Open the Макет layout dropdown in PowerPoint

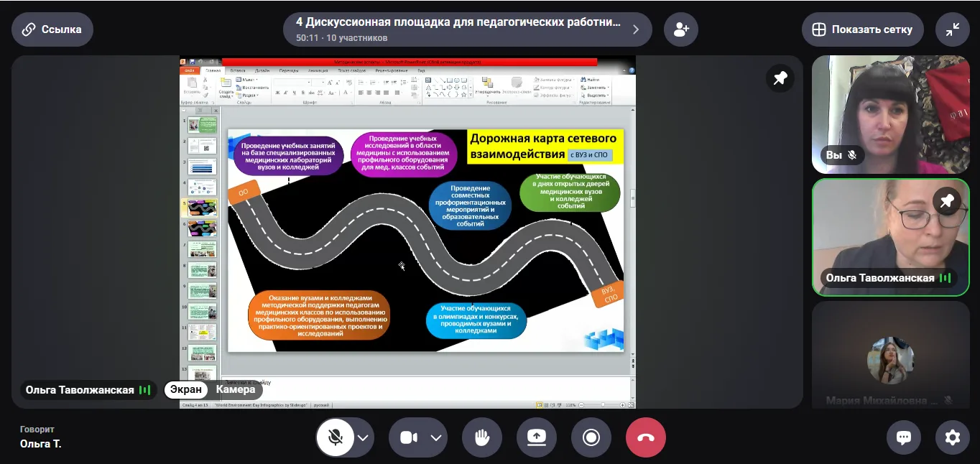point(249,80)
